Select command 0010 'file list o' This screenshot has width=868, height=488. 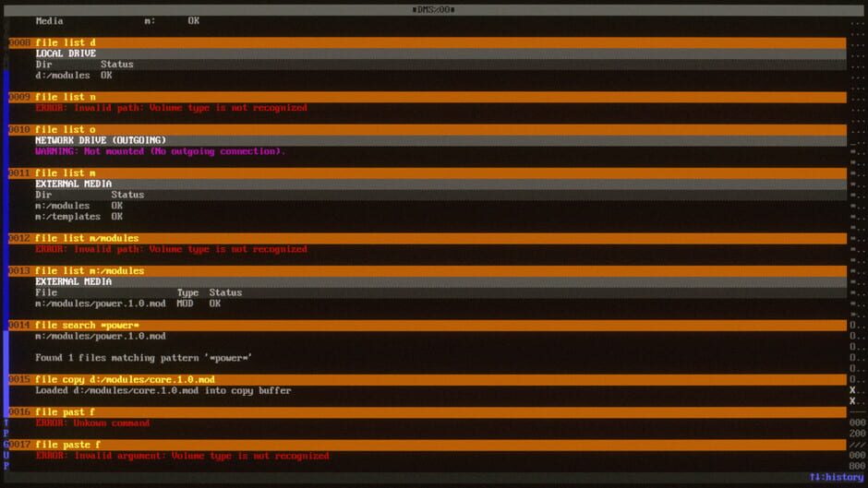pyautogui.click(x=65, y=130)
